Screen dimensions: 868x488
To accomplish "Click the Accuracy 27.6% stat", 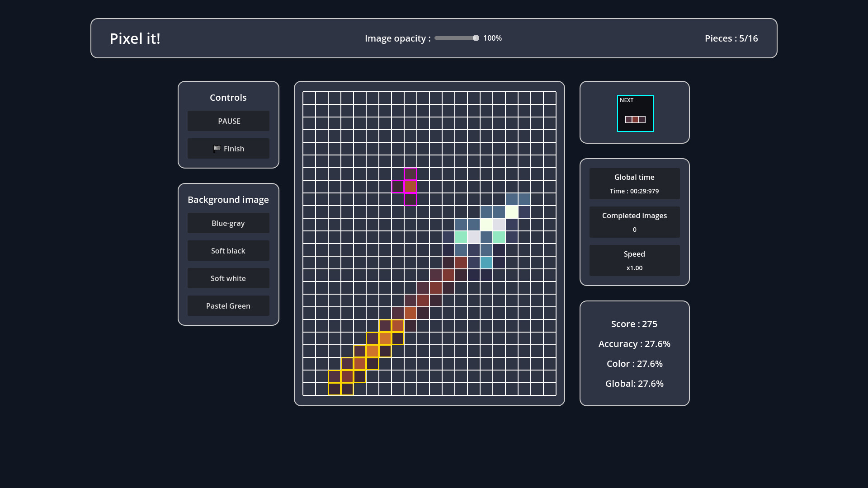I will tap(634, 344).
